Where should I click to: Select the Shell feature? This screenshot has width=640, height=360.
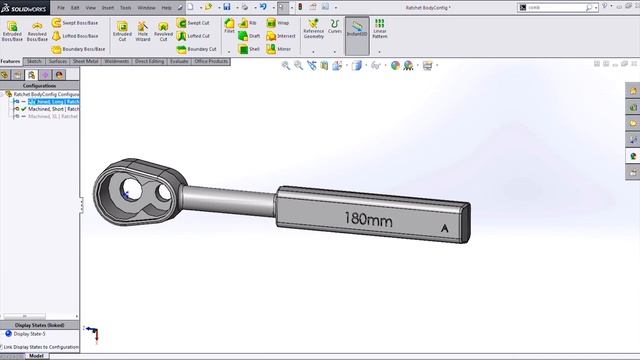pos(249,49)
